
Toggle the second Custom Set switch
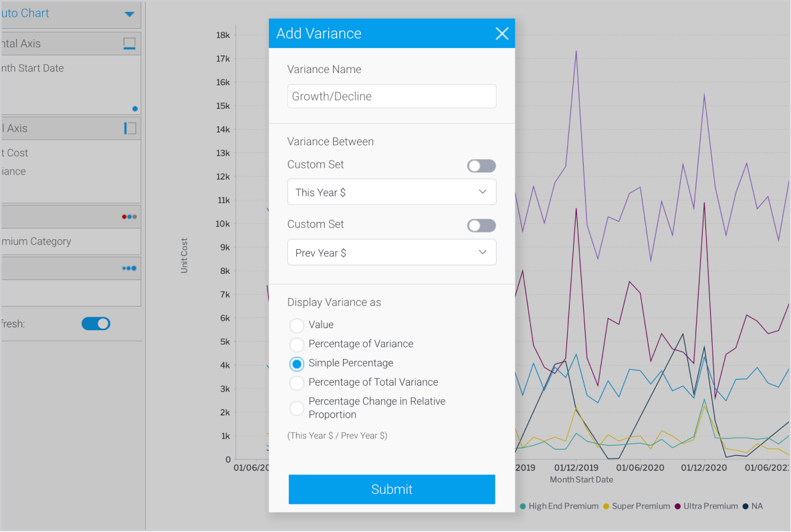coord(481,226)
